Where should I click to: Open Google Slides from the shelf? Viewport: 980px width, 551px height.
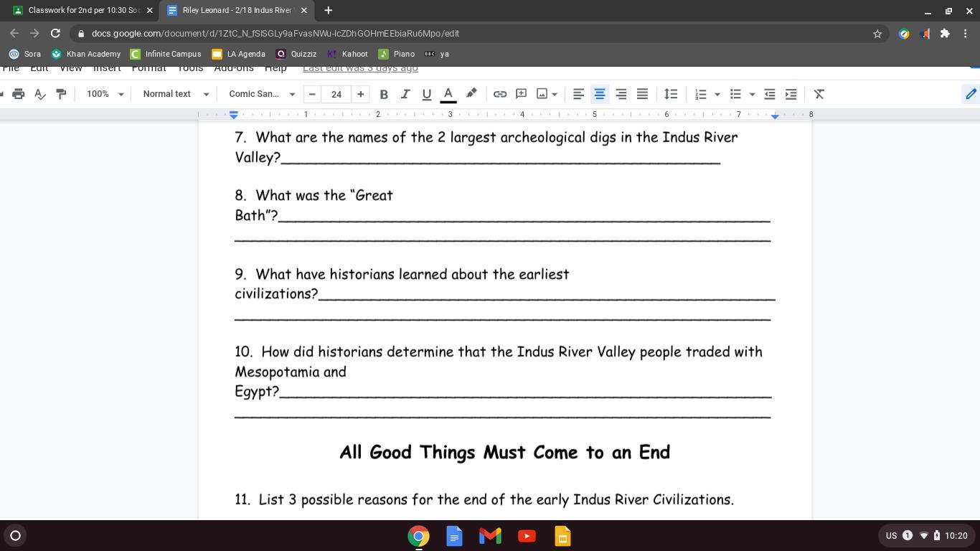[562, 536]
